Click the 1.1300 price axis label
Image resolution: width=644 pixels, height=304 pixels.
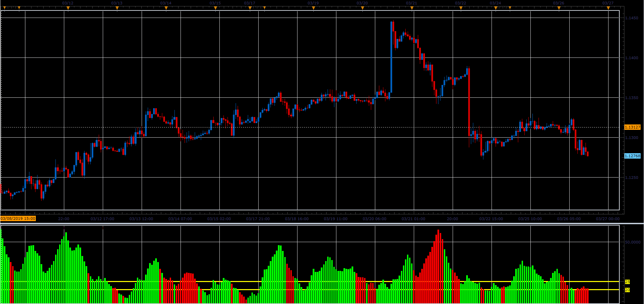pos(631,138)
